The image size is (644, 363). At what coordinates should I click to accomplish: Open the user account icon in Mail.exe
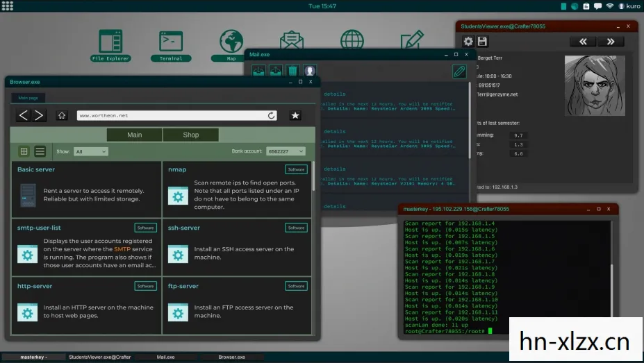[x=310, y=71]
